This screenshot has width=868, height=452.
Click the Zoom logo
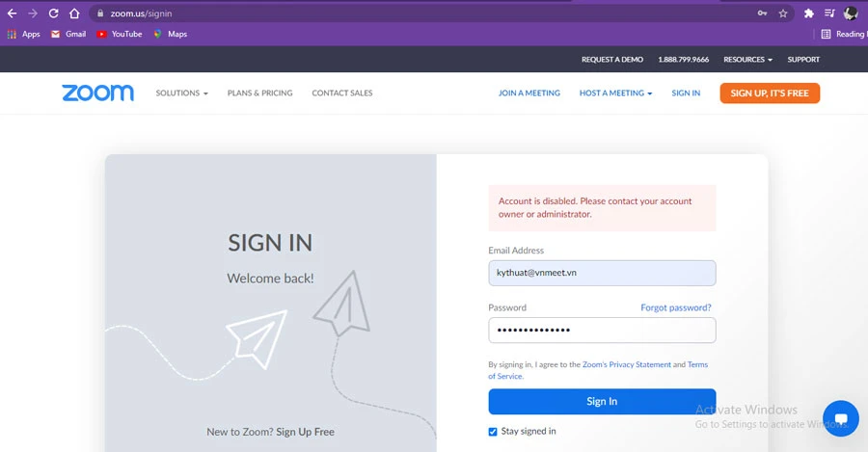(97, 93)
